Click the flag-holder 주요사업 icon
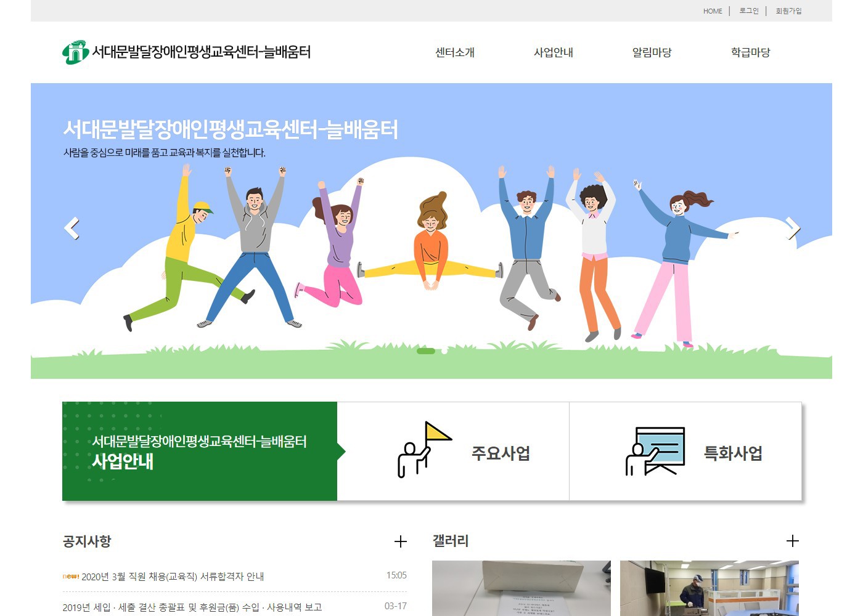The width and height of the screenshot is (863, 616). click(423, 450)
